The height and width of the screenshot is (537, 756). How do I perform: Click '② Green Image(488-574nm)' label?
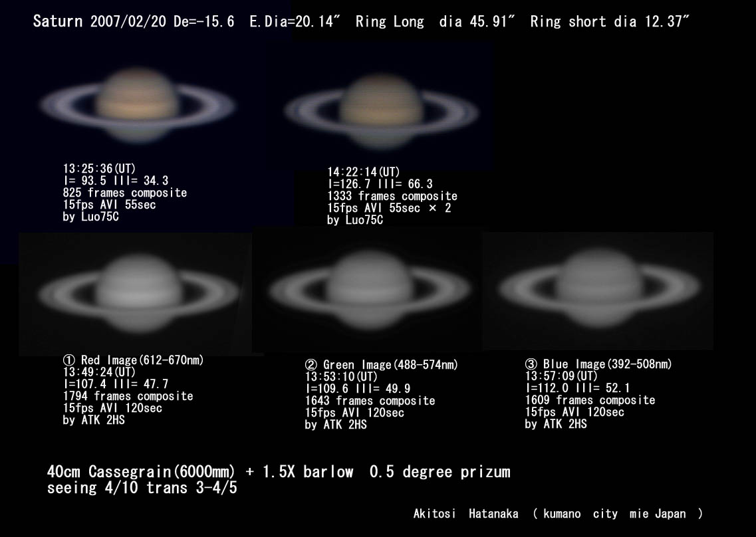(x=382, y=365)
